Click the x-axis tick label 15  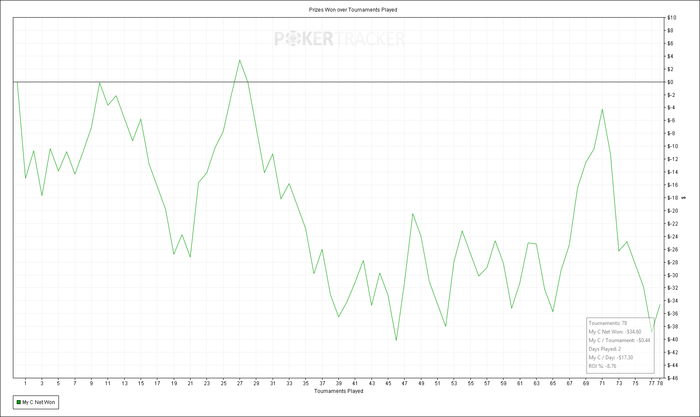[x=141, y=383]
